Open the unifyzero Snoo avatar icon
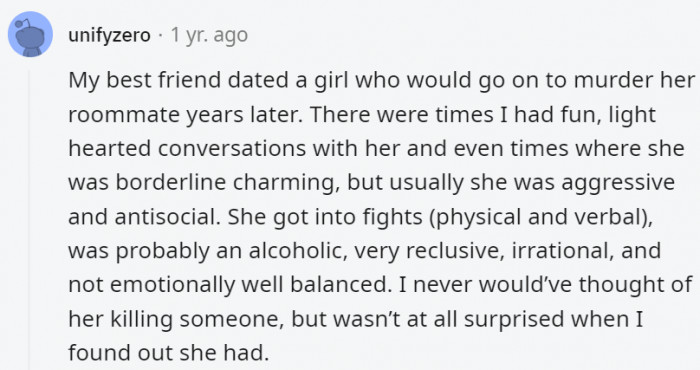 30,34
